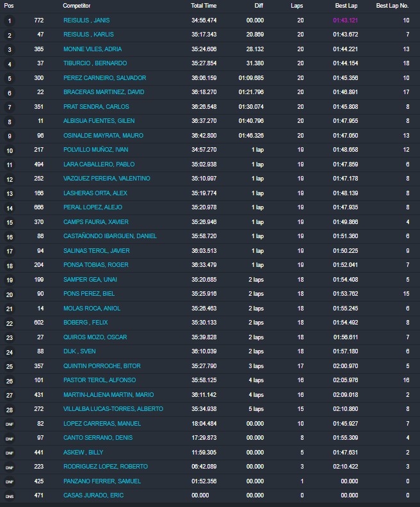
Task: Click the position 28 circle badge
Action: coord(9,410)
